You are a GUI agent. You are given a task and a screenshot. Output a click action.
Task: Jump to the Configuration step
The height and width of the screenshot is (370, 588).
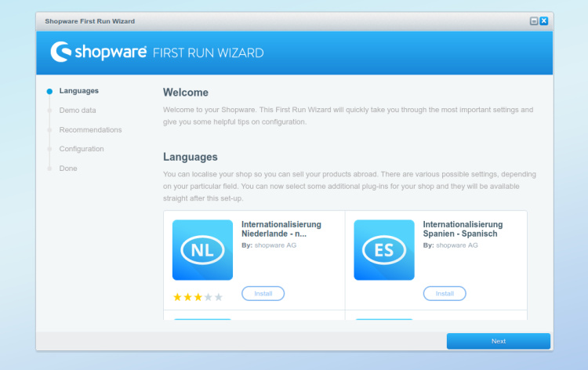(82, 149)
